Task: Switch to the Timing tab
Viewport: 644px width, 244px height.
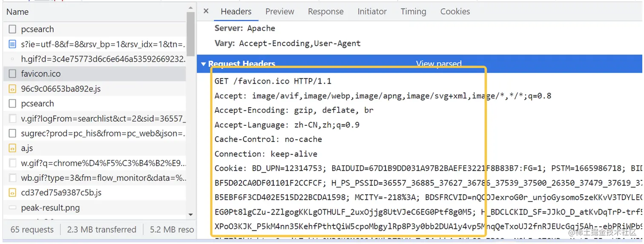Action: pos(413,11)
